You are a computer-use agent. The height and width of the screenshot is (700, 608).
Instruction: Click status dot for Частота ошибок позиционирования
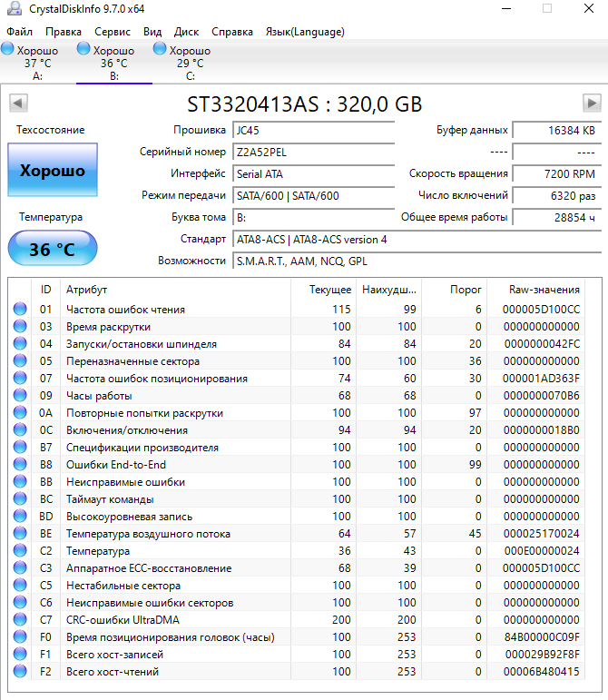point(20,378)
